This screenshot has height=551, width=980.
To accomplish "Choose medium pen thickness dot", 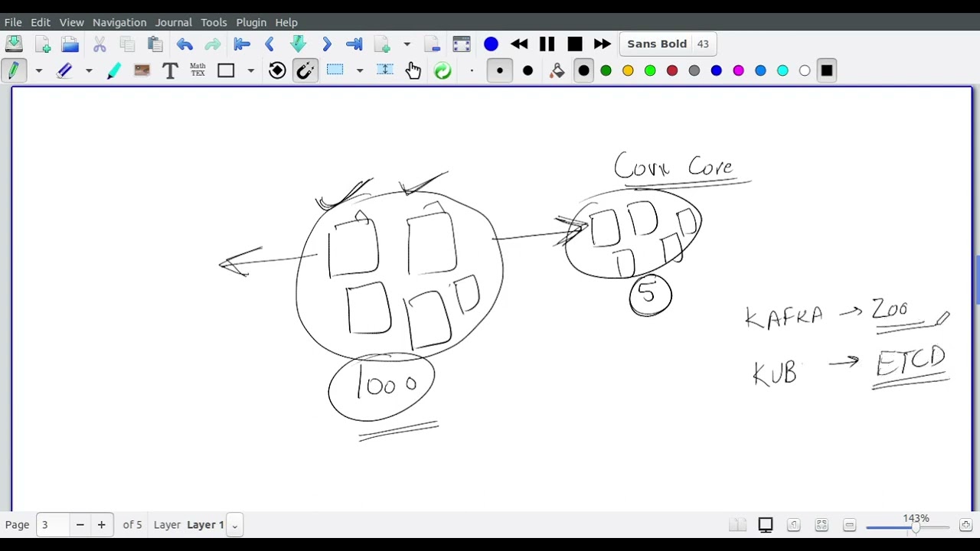I will pos(499,71).
